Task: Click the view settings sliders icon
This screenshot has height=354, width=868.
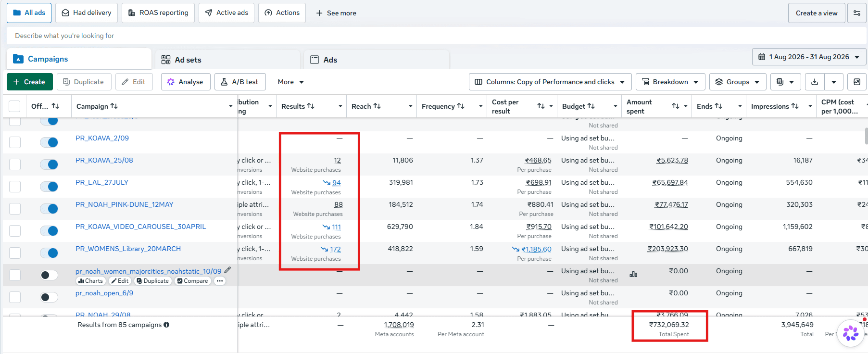Action: [x=857, y=13]
